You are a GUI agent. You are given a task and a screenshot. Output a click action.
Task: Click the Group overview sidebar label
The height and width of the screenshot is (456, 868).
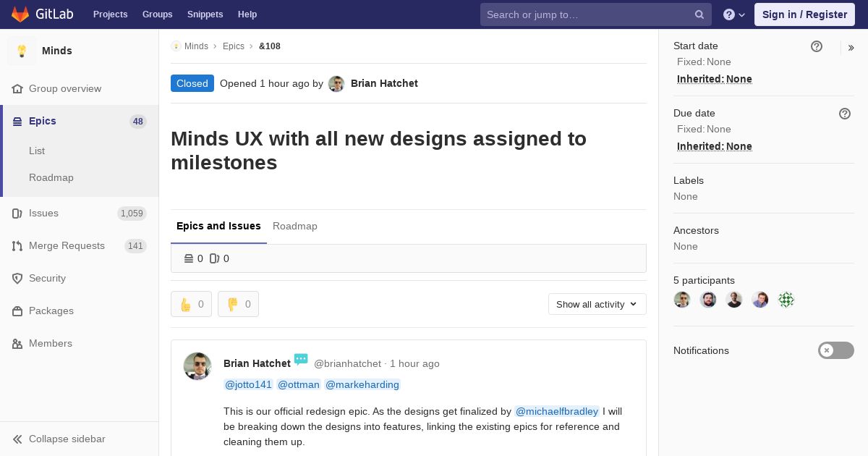pos(65,88)
